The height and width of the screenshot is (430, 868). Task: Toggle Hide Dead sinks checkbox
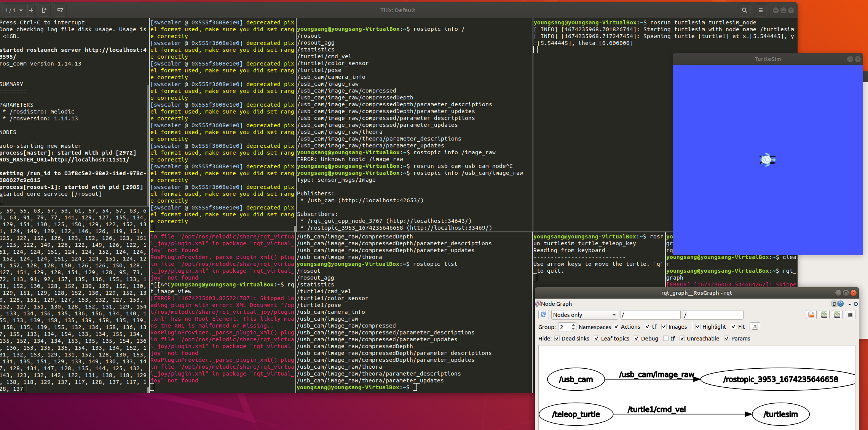pos(557,339)
